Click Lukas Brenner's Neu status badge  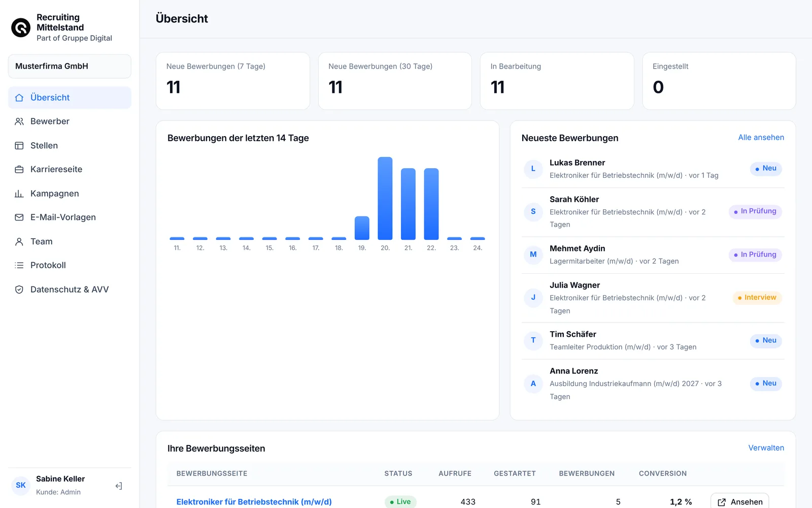pyautogui.click(x=766, y=169)
